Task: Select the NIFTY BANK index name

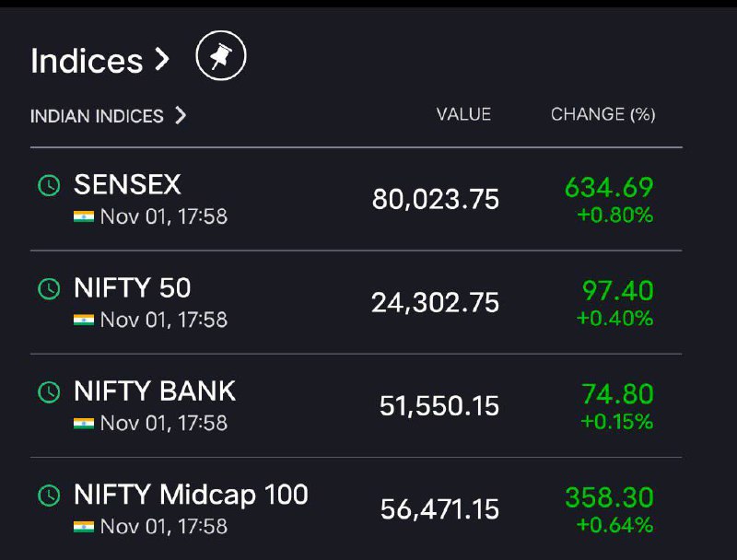Action: click(x=155, y=391)
